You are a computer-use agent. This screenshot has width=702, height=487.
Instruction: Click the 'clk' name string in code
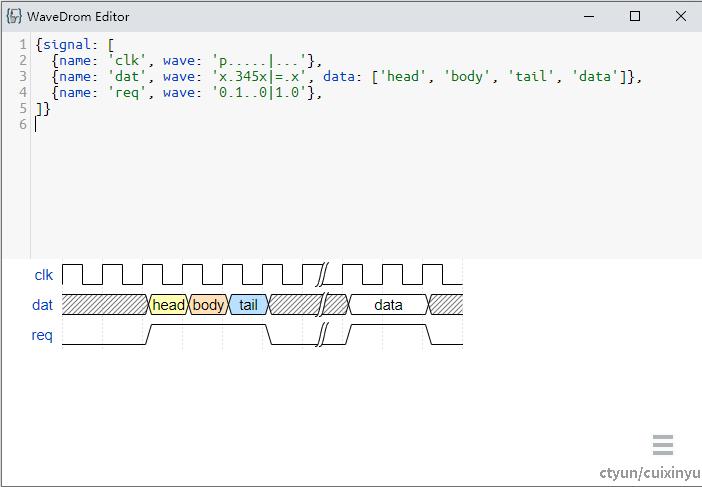coord(127,61)
